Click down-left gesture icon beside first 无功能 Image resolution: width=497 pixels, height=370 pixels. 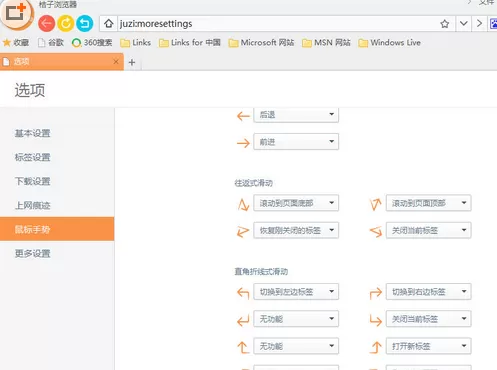pos(243,320)
